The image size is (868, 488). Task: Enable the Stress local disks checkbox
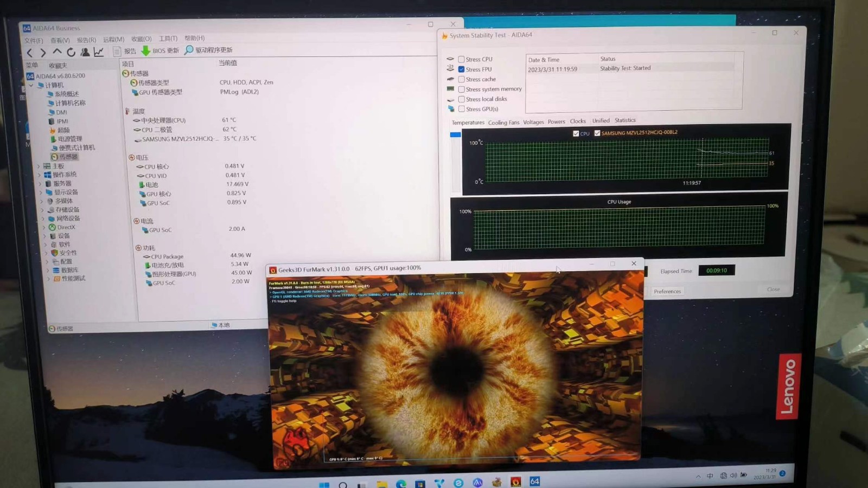(x=461, y=99)
